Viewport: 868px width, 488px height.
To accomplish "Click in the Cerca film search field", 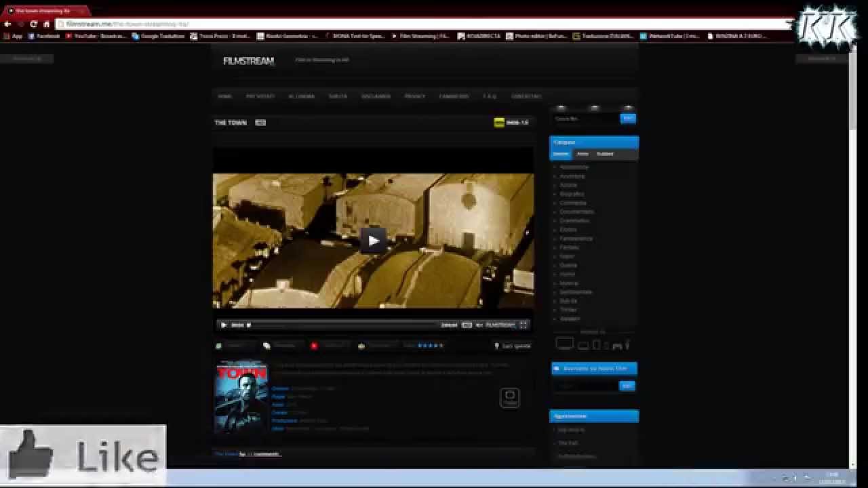I will point(585,119).
